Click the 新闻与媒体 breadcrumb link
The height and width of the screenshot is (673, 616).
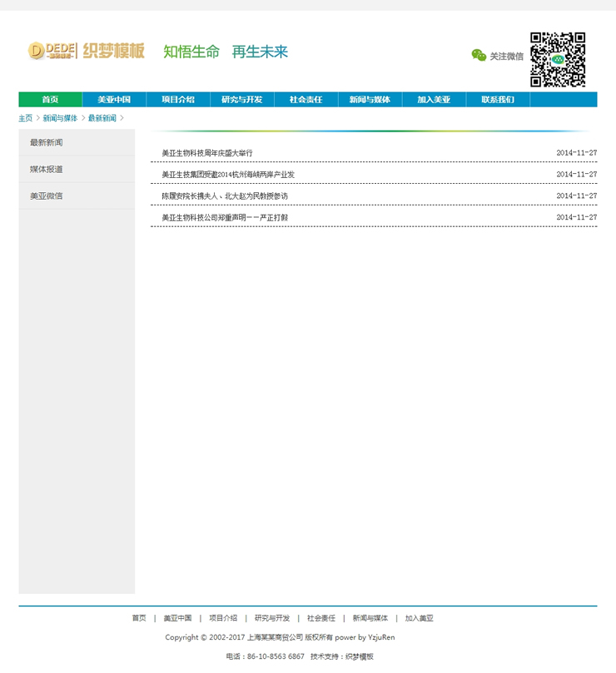[x=60, y=118]
